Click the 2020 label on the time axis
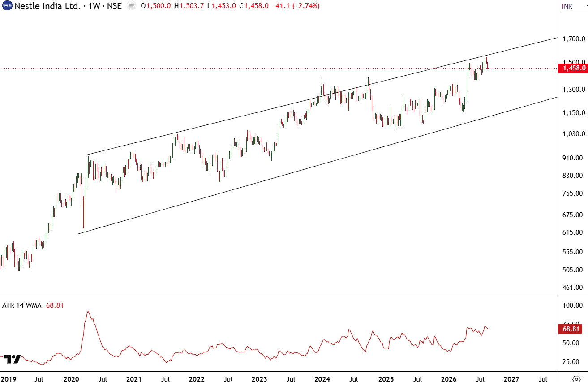 click(72, 379)
